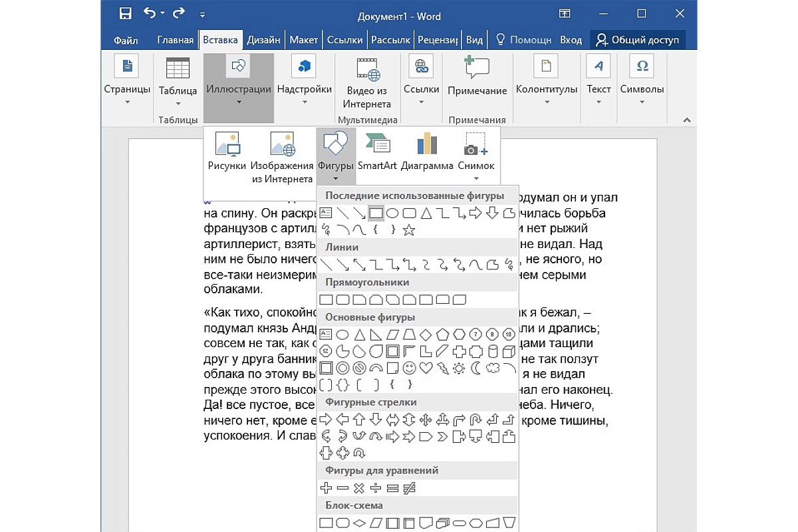Select the donut ring shape
798x532 pixels.
(x=342, y=368)
